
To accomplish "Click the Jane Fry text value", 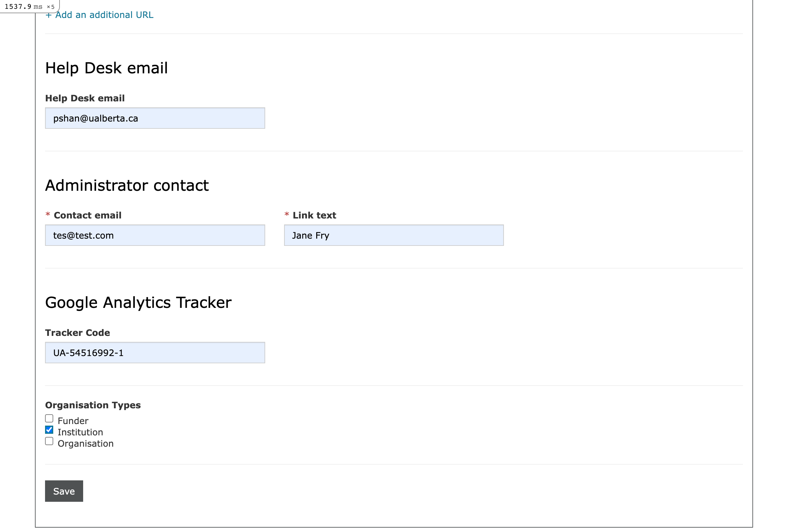I will (310, 235).
